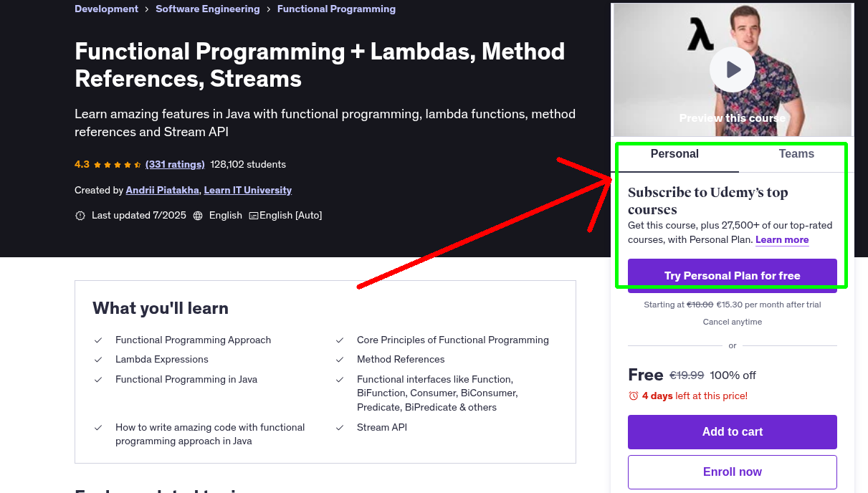Click the '128,102 students' text

[x=248, y=164]
